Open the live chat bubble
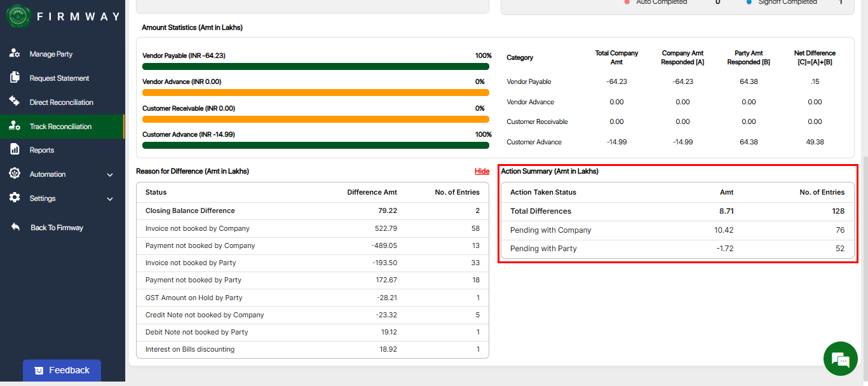 point(840,359)
